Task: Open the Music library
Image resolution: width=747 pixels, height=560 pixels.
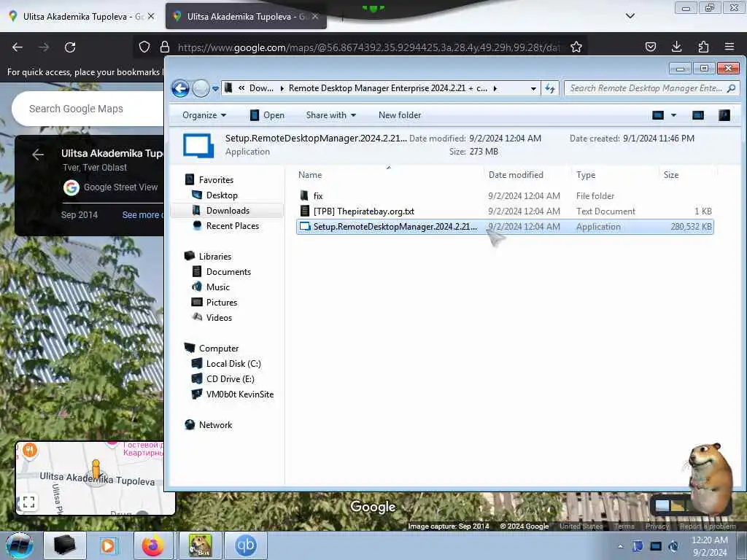Action: click(x=217, y=287)
